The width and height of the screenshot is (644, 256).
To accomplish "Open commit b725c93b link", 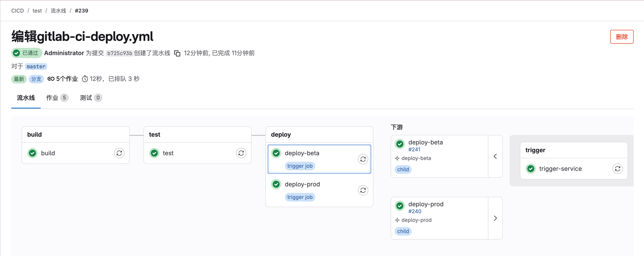I will click(x=120, y=53).
